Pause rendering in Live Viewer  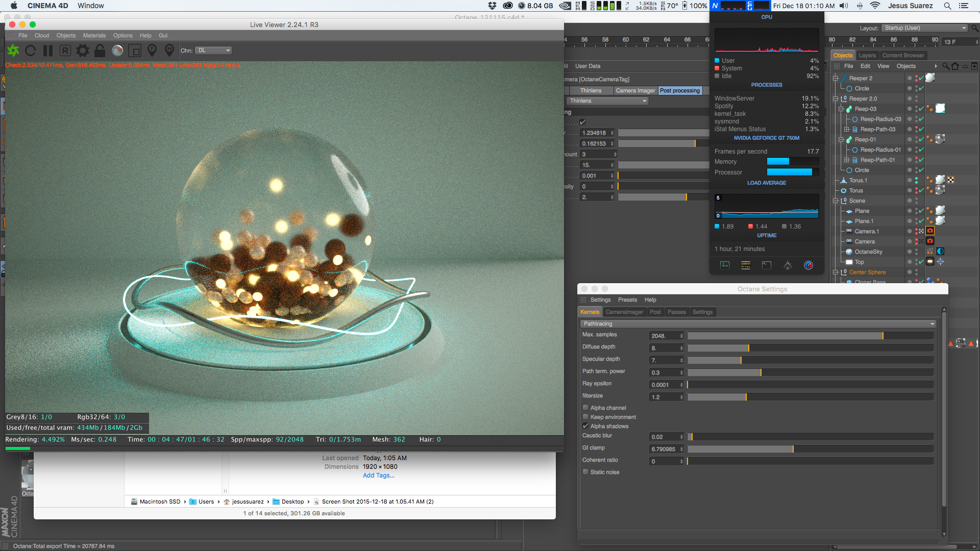click(48, 51)
